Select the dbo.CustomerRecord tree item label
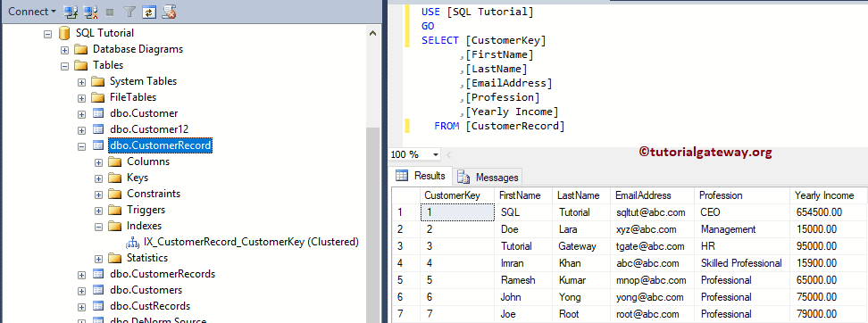The image size is (868, 323). click(160, 145)
